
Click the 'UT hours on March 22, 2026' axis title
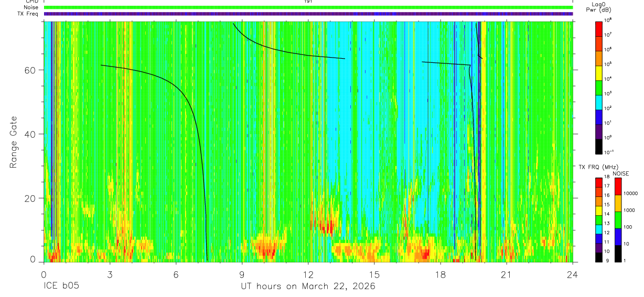(308, 287)
